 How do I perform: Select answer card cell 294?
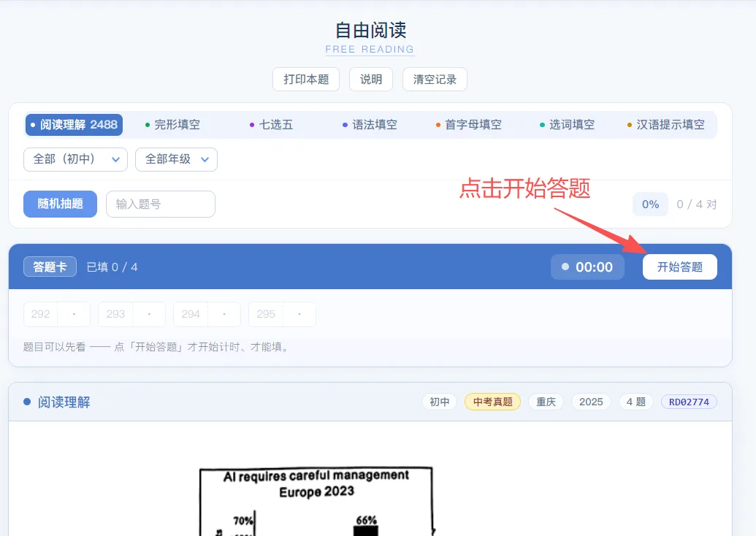207,314
